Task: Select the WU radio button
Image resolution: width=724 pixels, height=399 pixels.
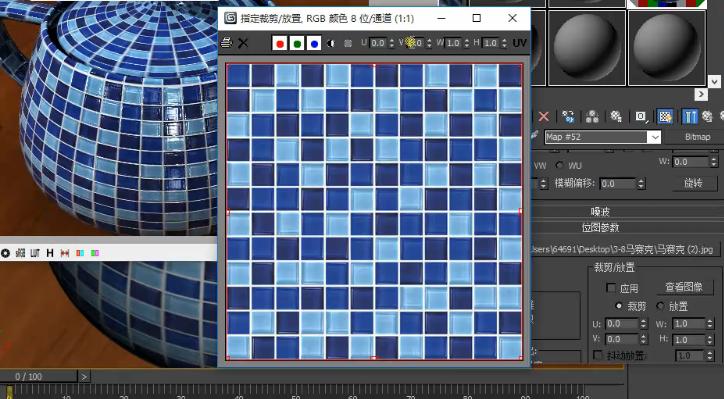Action: tap(560, 165)
